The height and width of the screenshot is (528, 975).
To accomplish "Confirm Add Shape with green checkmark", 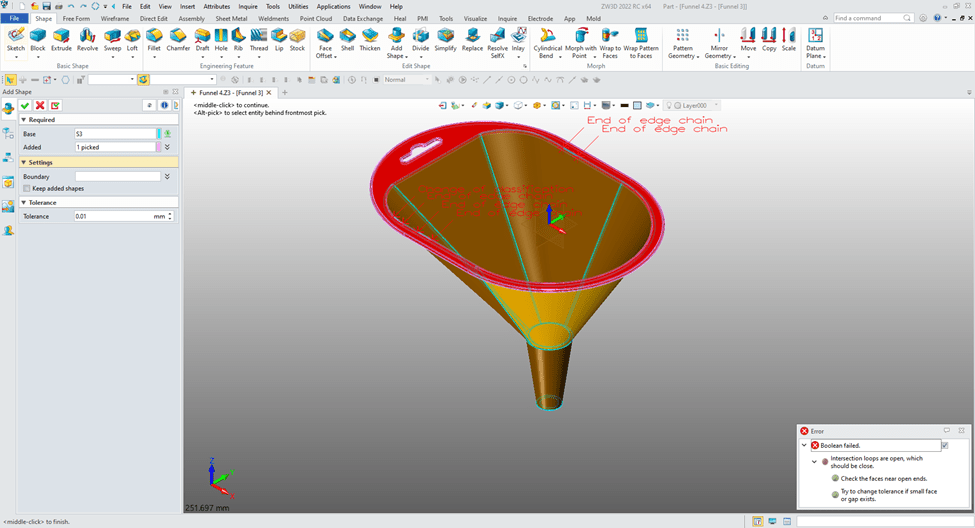I will pos(25,105).
